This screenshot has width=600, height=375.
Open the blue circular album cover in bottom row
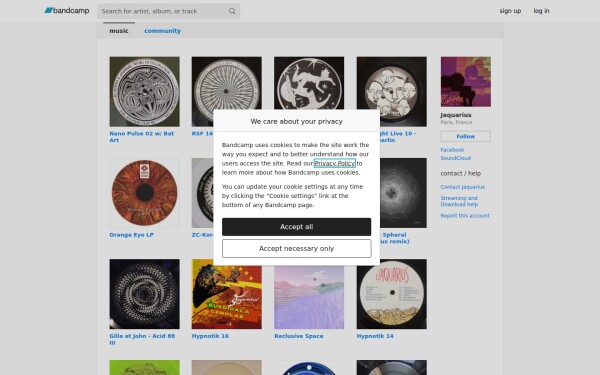[309, 367]
